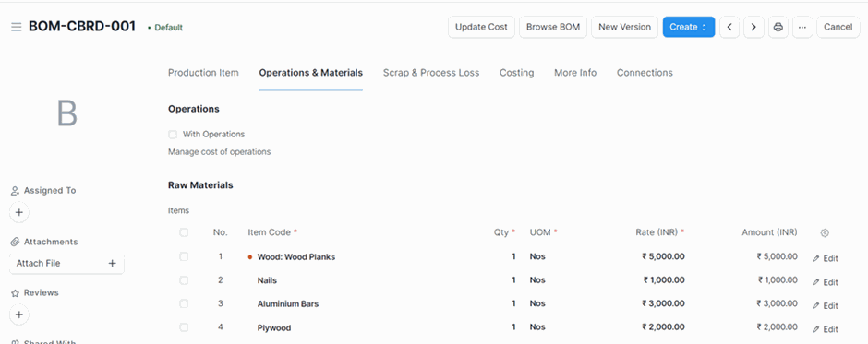Click Plywood item code cell

tap(274, 328)
